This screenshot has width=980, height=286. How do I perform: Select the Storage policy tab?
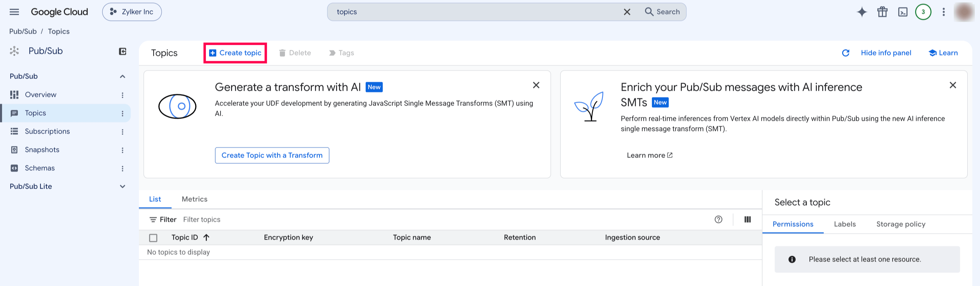901,224
